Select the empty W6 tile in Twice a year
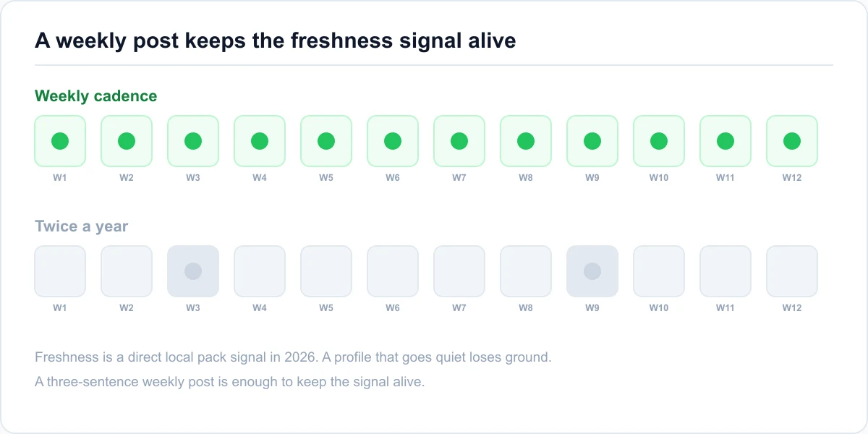This screenshot has width=868, height=434. 393,271
